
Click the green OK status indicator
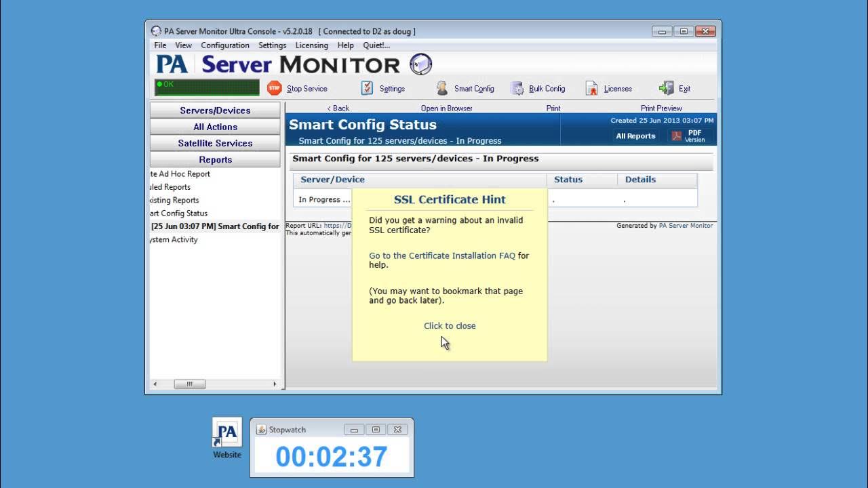click(207, 87)
